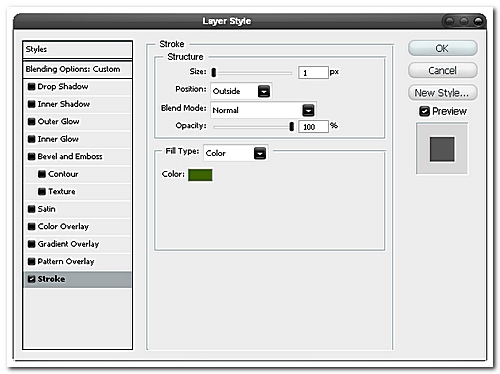The image size is (500, 374).
Task: Select the Contour label
Action: pos(63,174)
